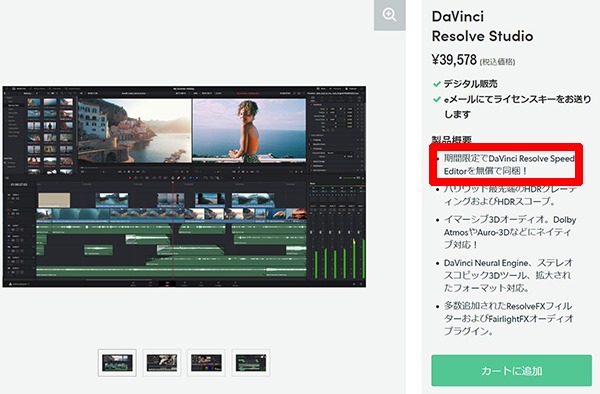The height and width of the screenshot is (394, 600).
Task: Select the fourth product thumbnail
Action: [x=251, y=363]
